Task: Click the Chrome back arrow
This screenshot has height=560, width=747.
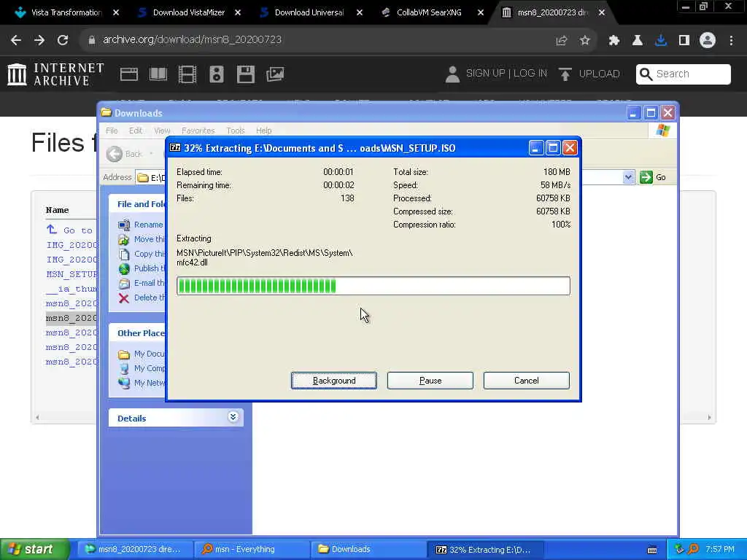Action: tap(16, 40)
